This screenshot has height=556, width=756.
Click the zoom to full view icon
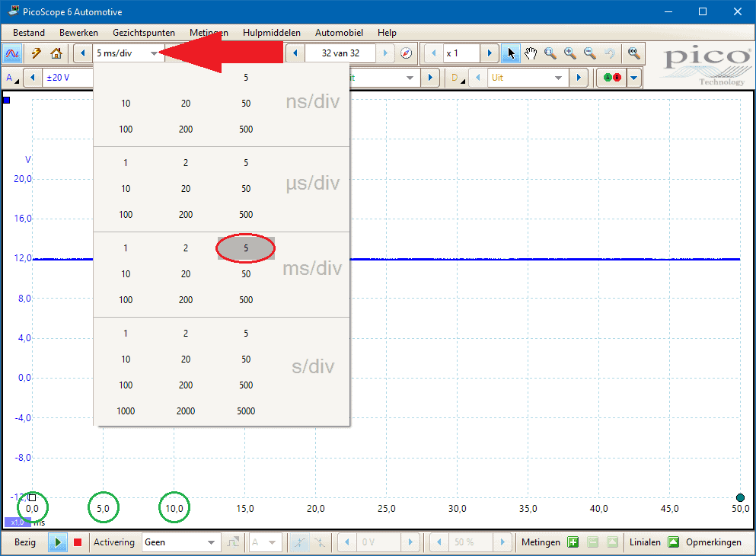pyautogui.click(x=634, y=53)
